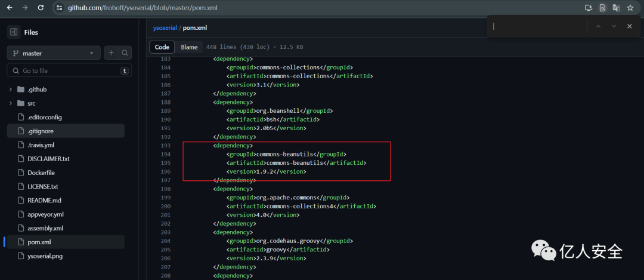Click the src folder icon
Screen dimensions: 644x280
pyautogui.click(x=21, y=103)
